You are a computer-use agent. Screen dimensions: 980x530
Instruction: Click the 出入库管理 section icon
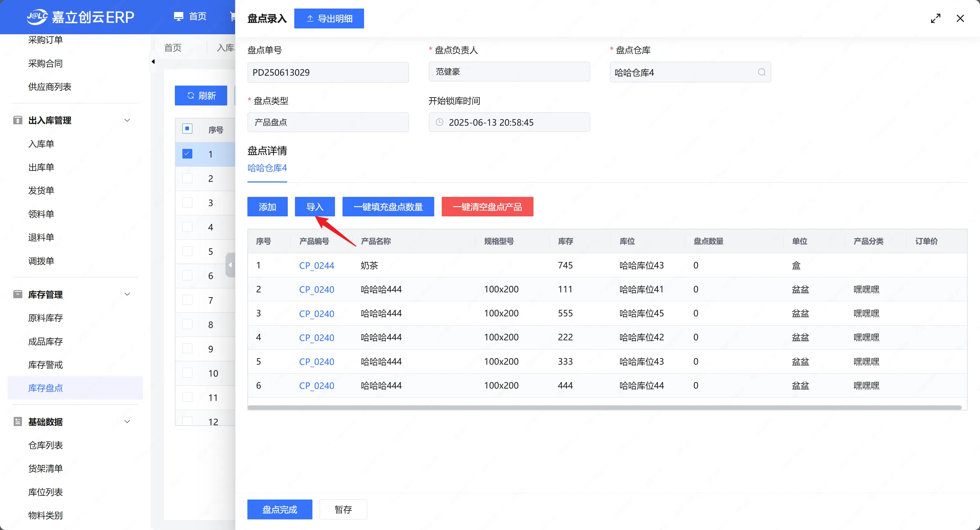[x=17, y=120]
